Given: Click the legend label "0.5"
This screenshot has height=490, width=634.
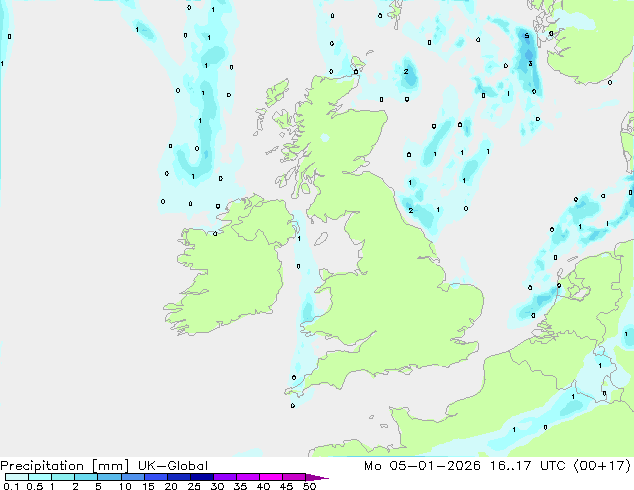Looking at the screenshot, I should pos(35,486).
